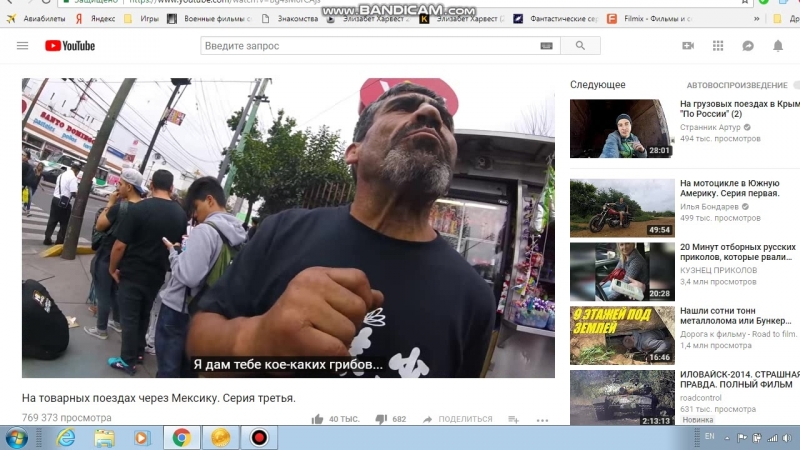Open video Нашли сотни тонн металлолома

736,316
